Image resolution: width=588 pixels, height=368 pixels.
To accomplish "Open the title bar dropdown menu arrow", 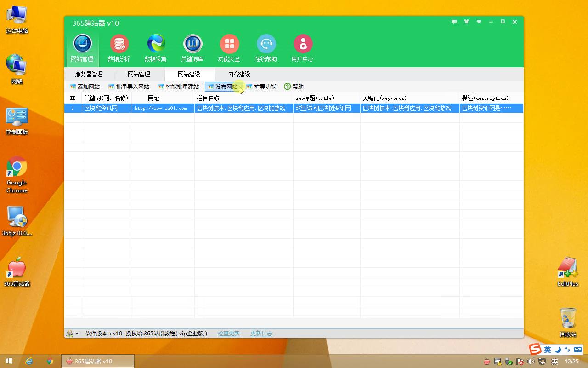I will coord(479,22).
